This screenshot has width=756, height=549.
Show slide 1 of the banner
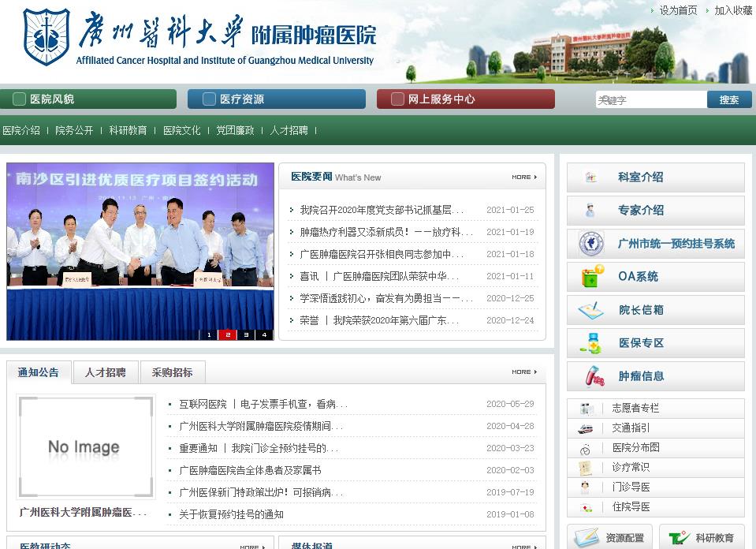(209, 334)
